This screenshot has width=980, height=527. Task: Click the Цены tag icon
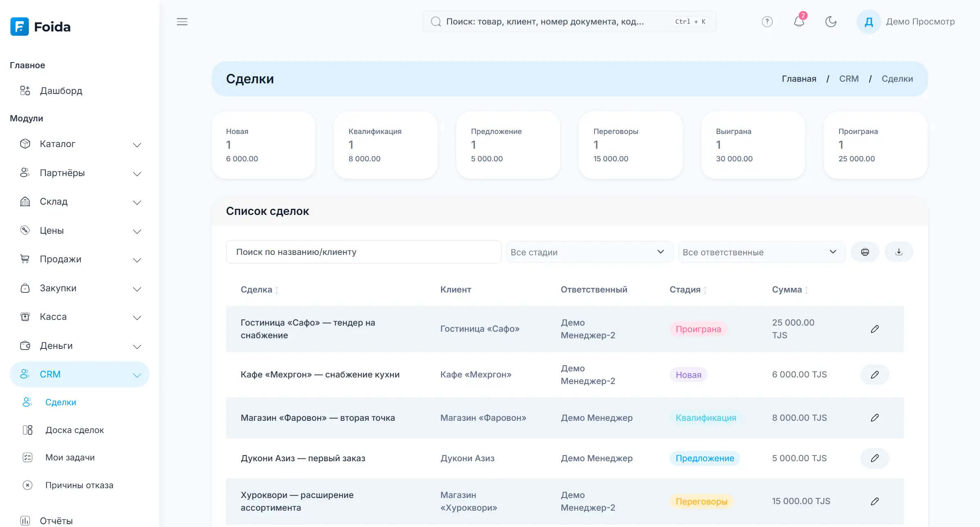[x=25, y=230]
